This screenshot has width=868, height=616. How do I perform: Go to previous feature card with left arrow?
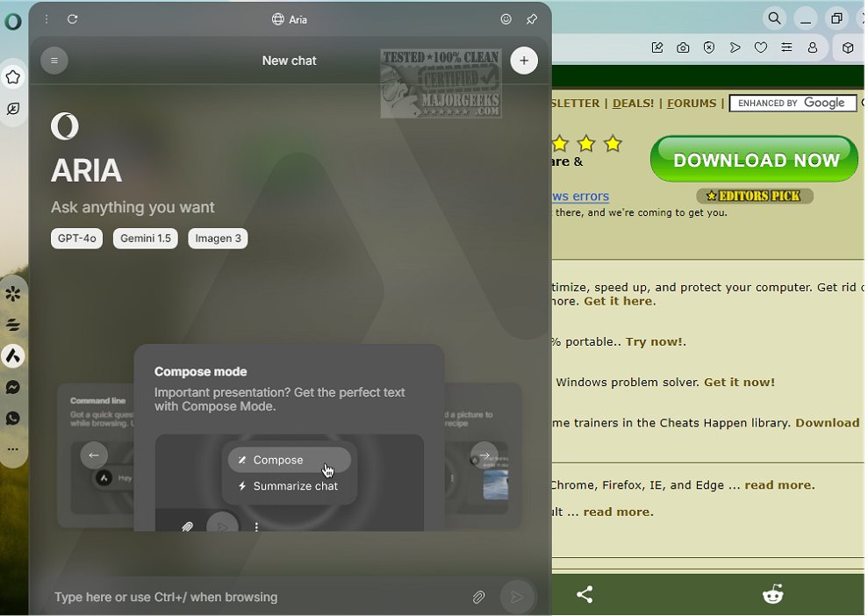(x=94, y=455)
